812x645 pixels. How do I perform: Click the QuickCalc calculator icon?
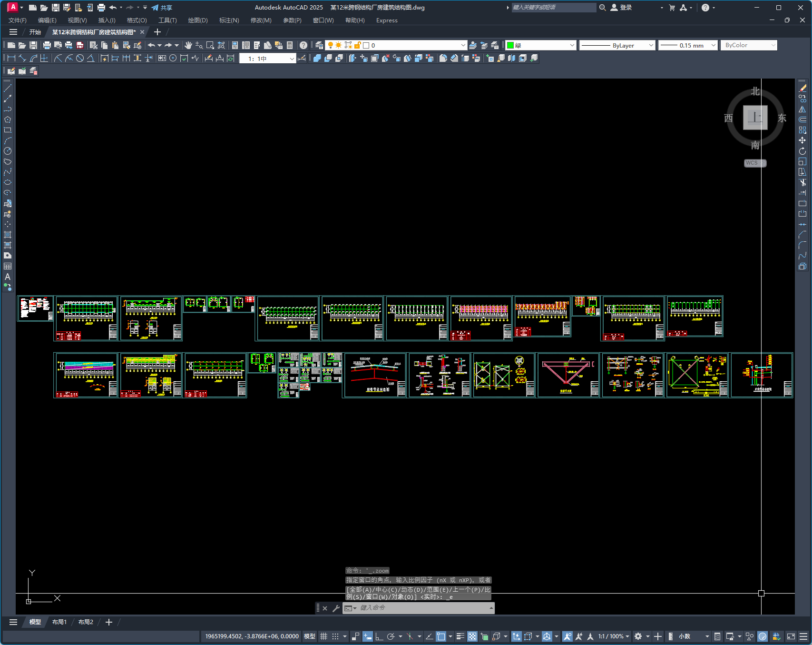point(290,45)
